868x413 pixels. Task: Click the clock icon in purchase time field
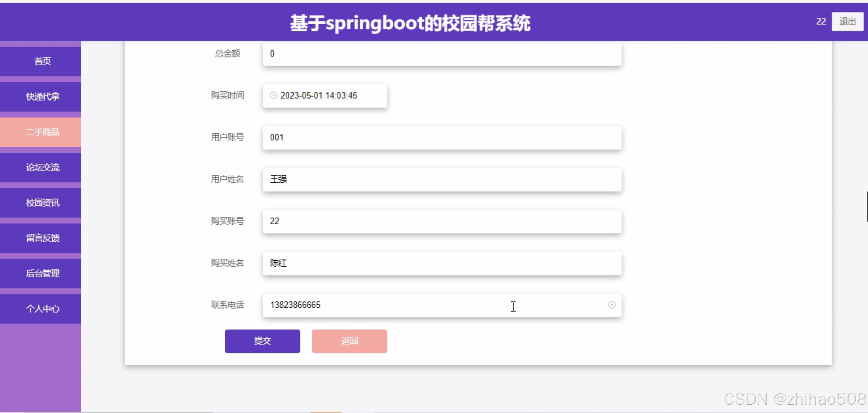click(273, 95)
